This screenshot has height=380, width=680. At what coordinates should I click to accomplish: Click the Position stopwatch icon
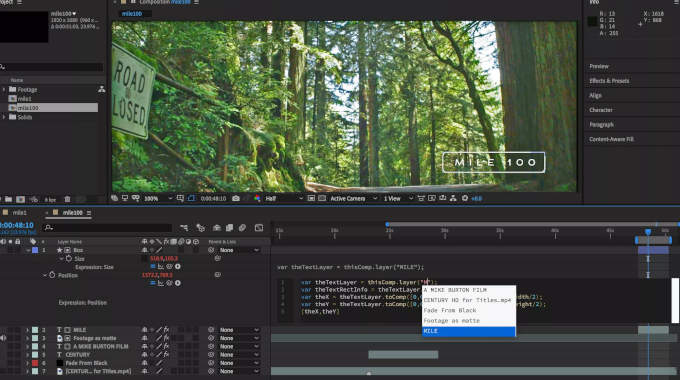(52, 275)
